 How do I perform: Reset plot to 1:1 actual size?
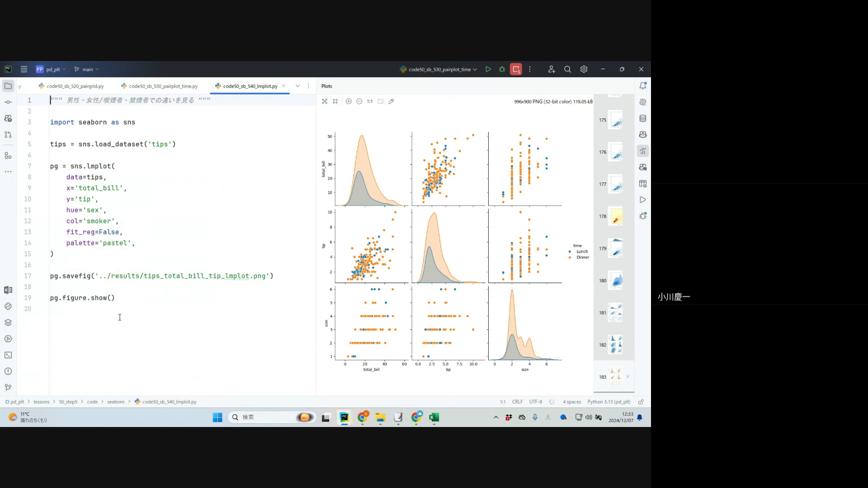(x=369, y=101)
